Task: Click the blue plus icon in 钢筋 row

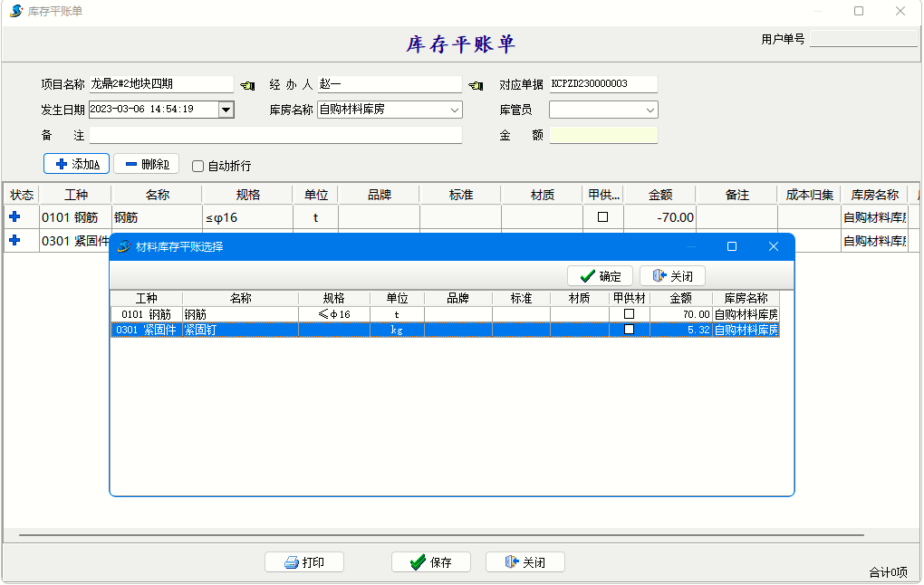Action: (x=14, y=216)
